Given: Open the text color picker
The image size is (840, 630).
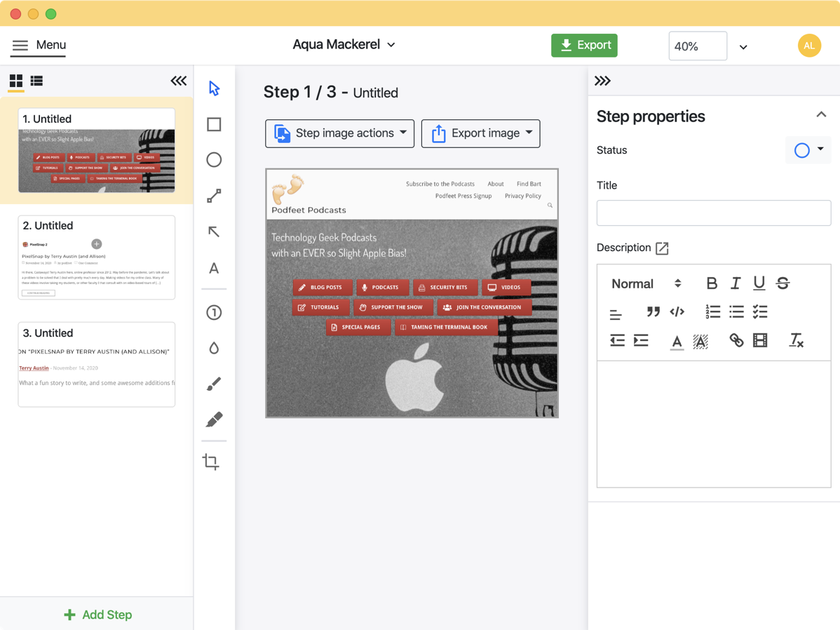Looking at the screenshot, I should pyautogui.click(x=676, y=341).
